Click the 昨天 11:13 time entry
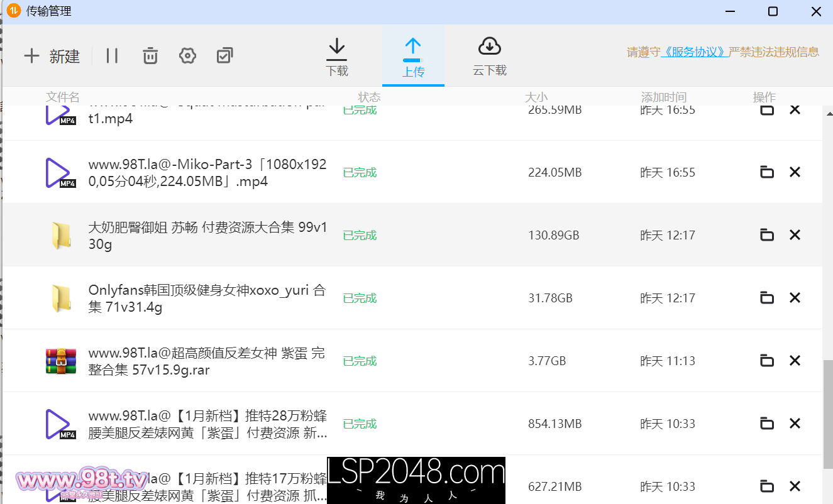 (x=668, y=361)
